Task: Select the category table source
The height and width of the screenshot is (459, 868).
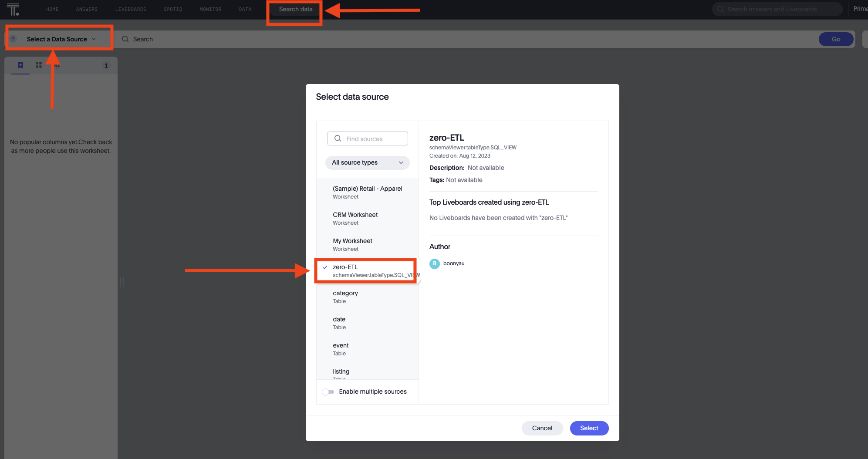Action: pyautogui.click(x=368, y=297)
